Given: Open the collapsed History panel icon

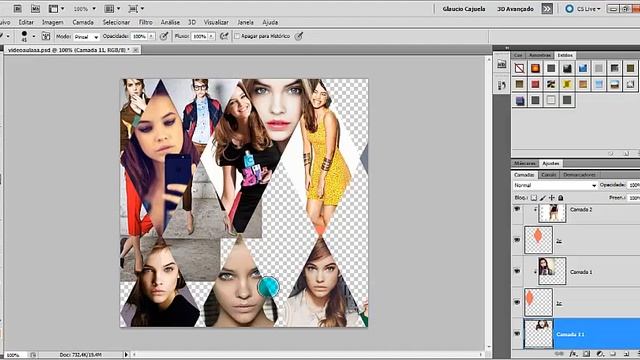Looking at the screenshot, I should (x=502, y=85).
